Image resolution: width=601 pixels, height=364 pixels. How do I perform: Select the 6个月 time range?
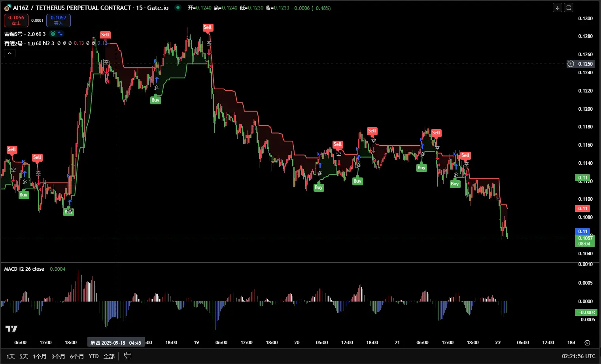[x=77, y=356]
